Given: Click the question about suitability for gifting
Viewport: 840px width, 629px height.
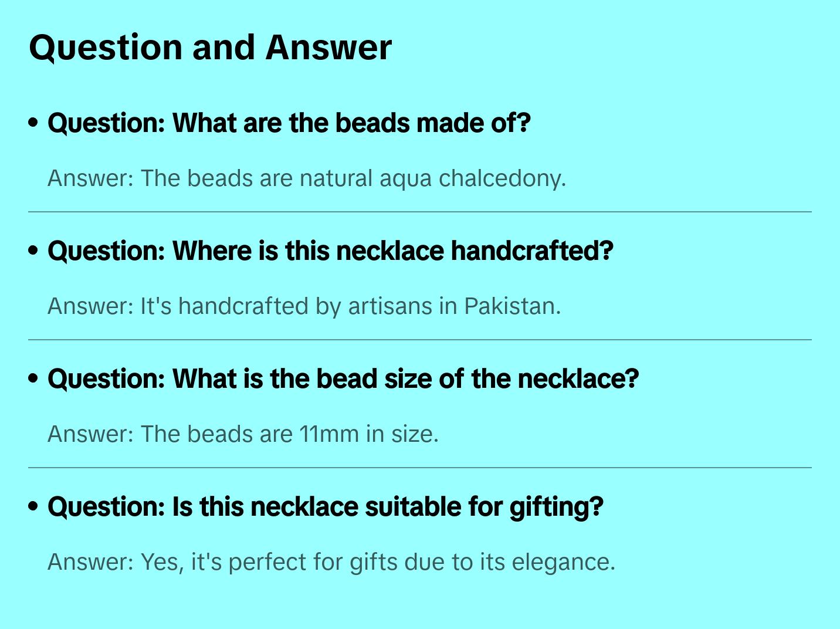Looking at the screenshot, I should coord(326,507).
